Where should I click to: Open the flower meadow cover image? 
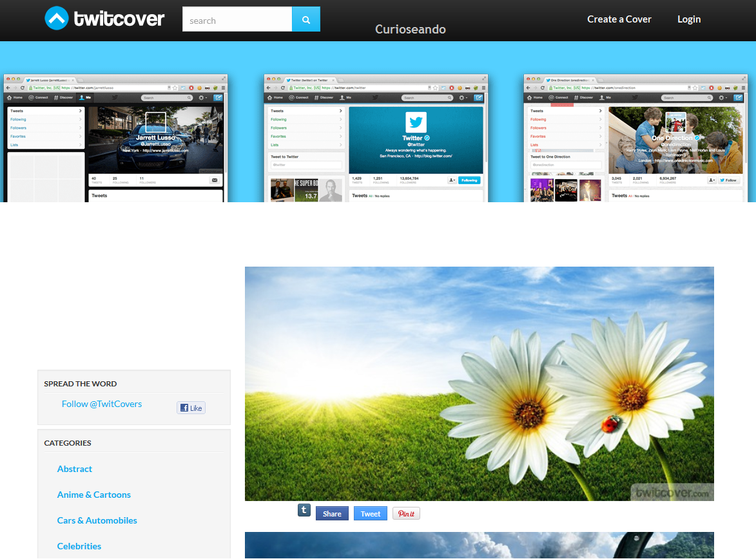click(x=479, y=383)
